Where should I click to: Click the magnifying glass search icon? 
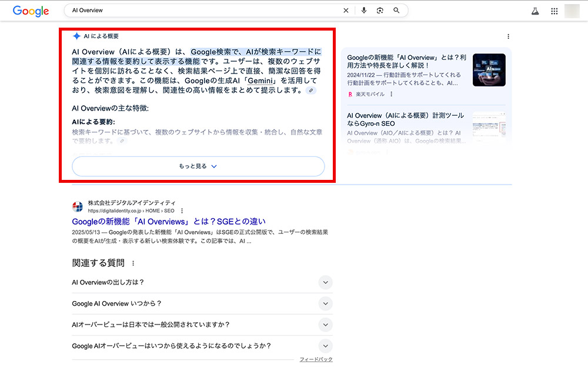tap(396, 11)
